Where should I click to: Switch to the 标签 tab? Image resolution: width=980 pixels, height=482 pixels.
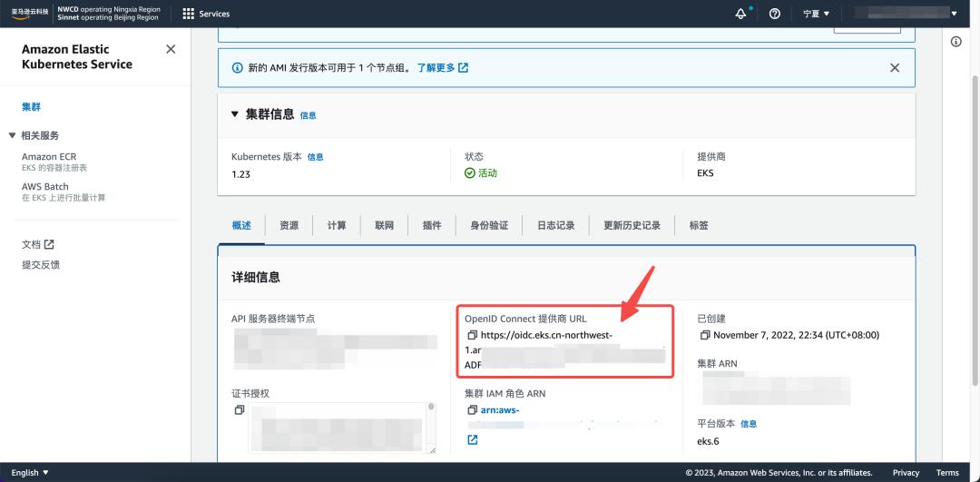pyautogui.click(x=699, y=226)
